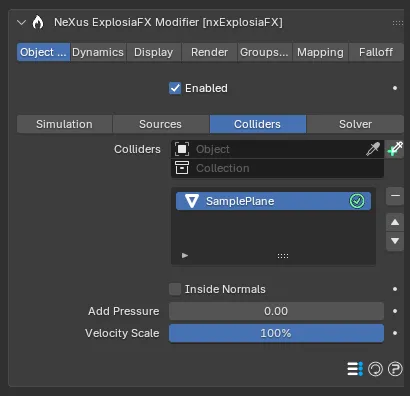The height and width of the screenshot is (396, 410).
Task: Animate the Add Pressure property dot
Action: tap(395, 311)
